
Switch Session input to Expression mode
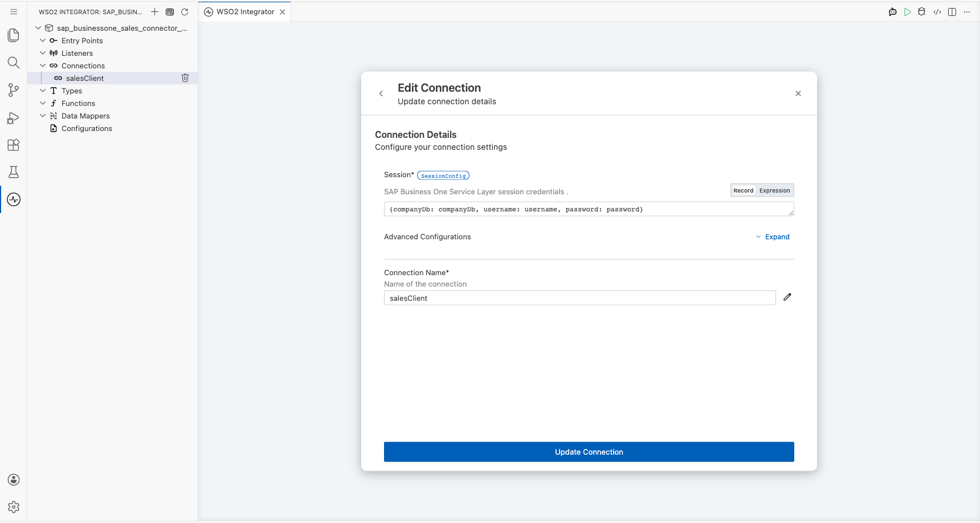(775, 190)
